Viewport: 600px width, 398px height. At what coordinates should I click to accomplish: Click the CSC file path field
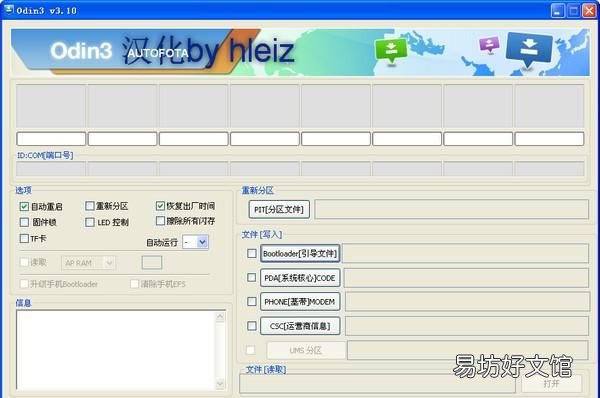[x=467, y=326]
